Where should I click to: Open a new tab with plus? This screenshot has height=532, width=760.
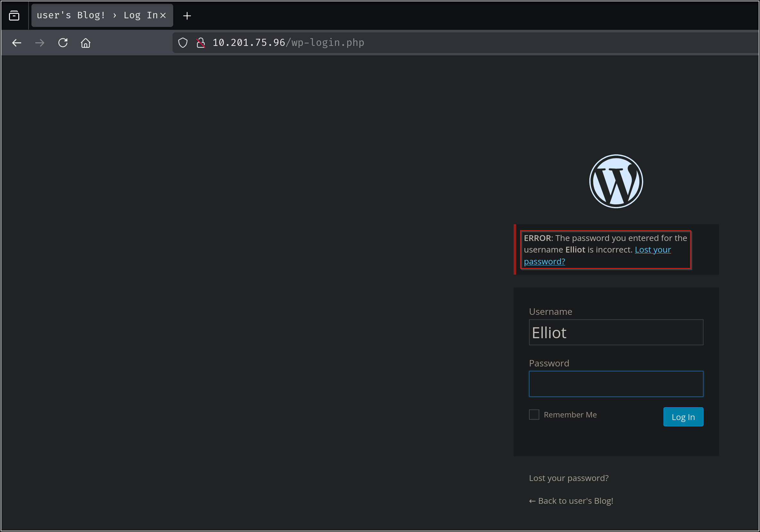pyautogui.click(x=187, y=15)
